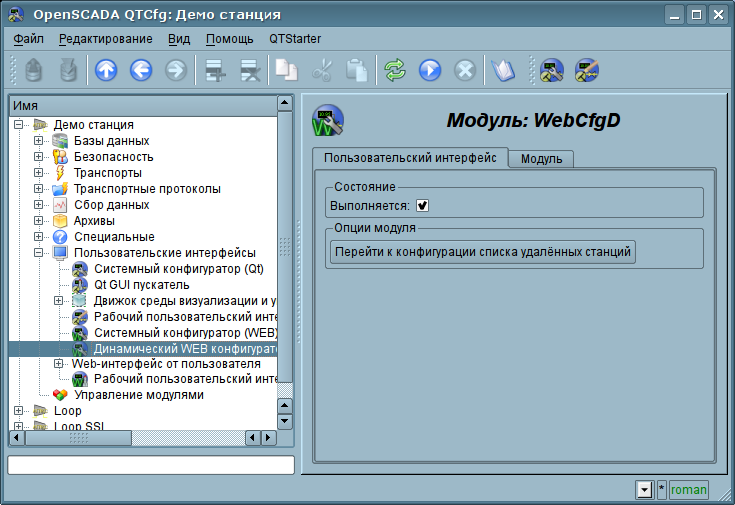Navigate forward with the right arrow icon
Image resolution: width=735 pixels, height=505 pixels.
point(176,70)
